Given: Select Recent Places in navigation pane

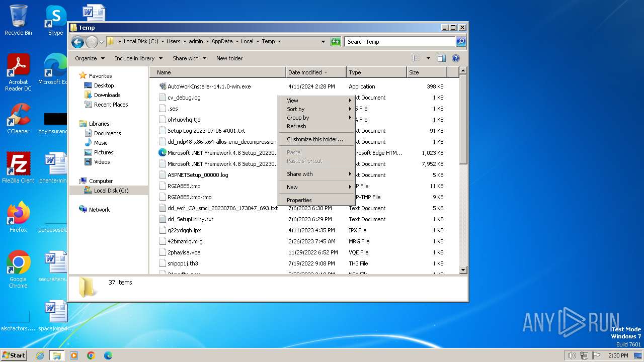Looking at the screenshot, I should (x=111, y=105).
